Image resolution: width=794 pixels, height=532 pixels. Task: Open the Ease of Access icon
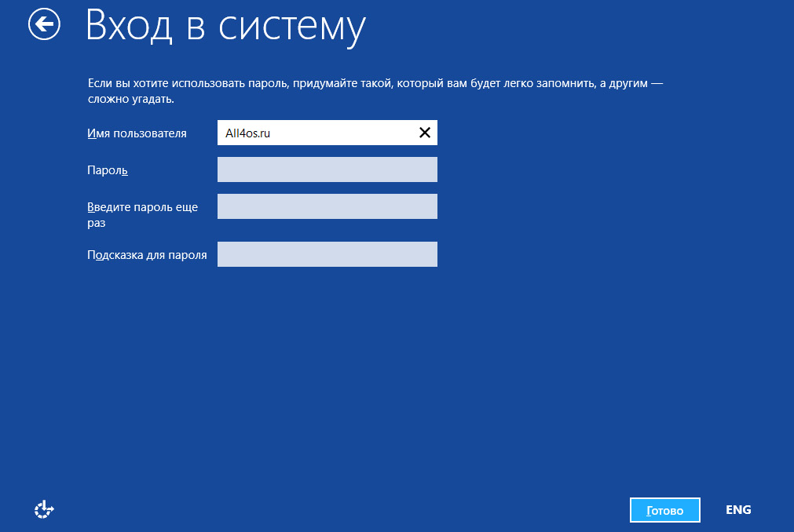(44, 509)
